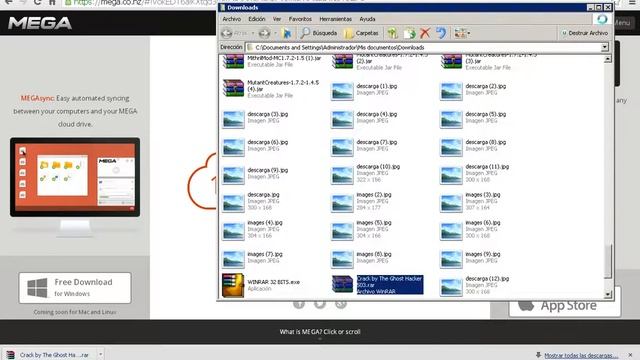Select the images (3).jpg file icon
This screenshot has width=640, height=360.
[451, 203]
